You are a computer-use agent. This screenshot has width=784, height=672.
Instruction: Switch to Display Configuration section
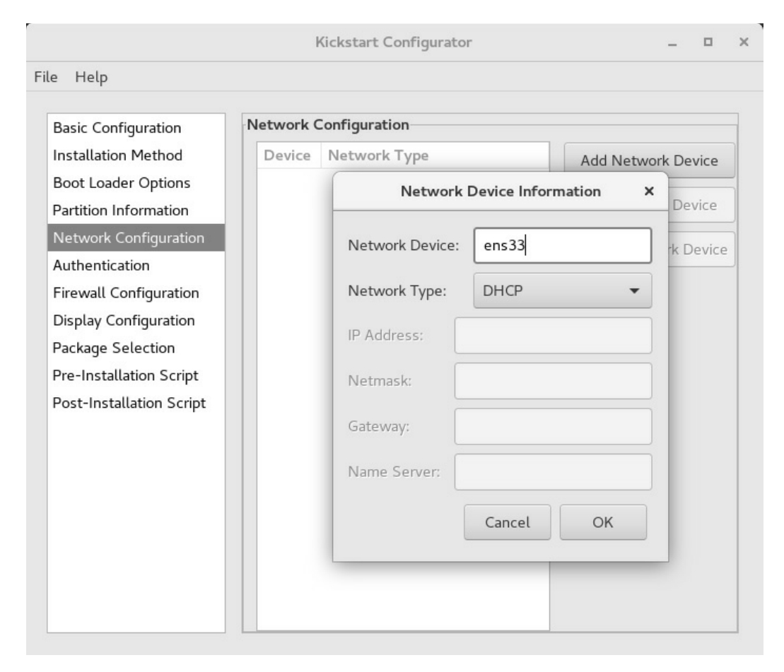124,321
